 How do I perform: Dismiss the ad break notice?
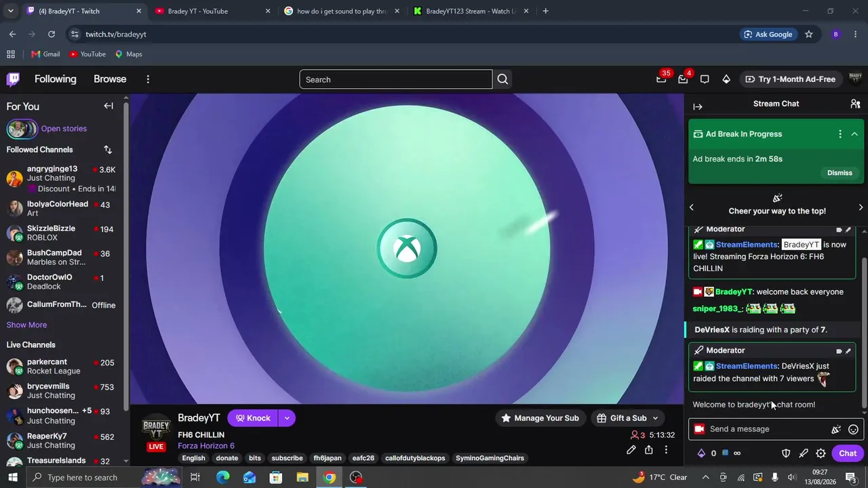pos(840,173)
